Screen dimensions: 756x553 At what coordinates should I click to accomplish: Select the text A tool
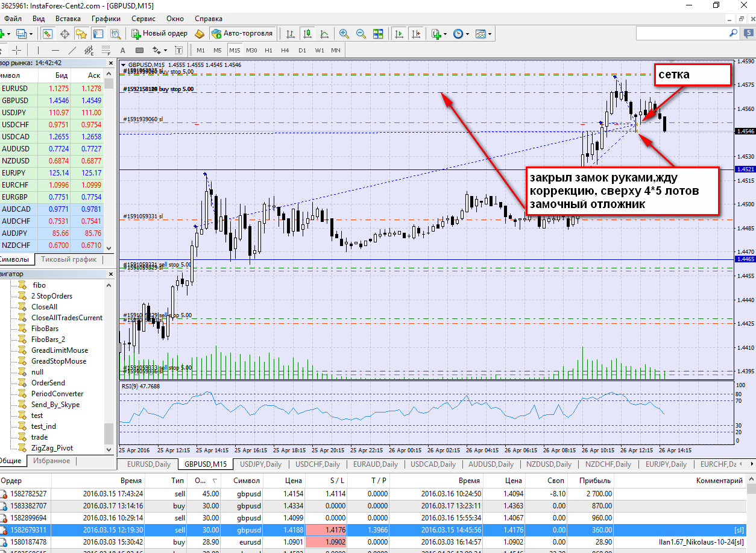[123, 50]
